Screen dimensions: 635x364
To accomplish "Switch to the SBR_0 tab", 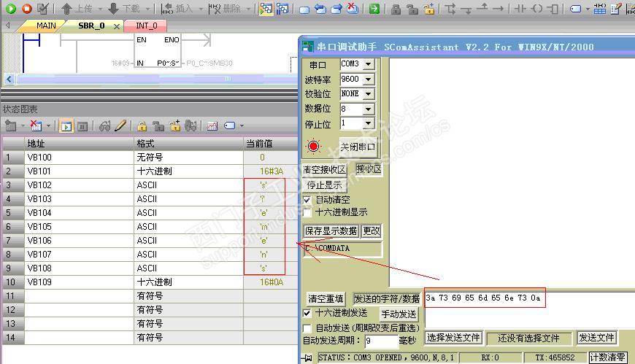I will click(91, 26).
